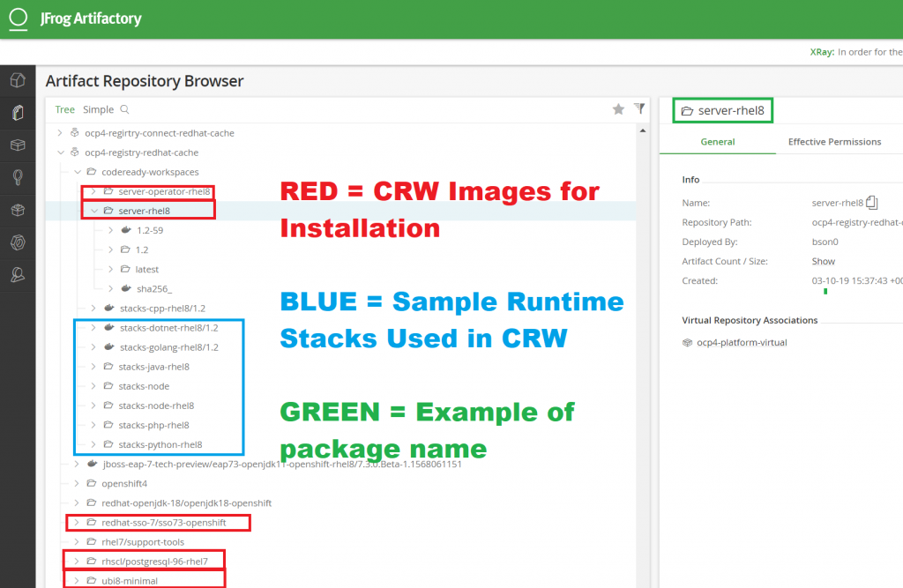The height and width of the screenshot is (588, 903).
Task: Open the Home icon in the sidebar
Action: tap(18, 81)
